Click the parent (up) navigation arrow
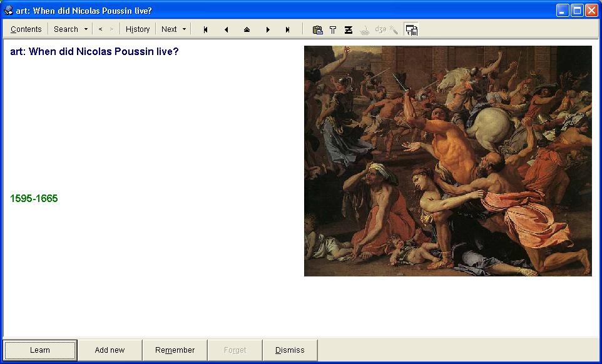This screenshot has width=602, height=364. click(x=247, y=29)
